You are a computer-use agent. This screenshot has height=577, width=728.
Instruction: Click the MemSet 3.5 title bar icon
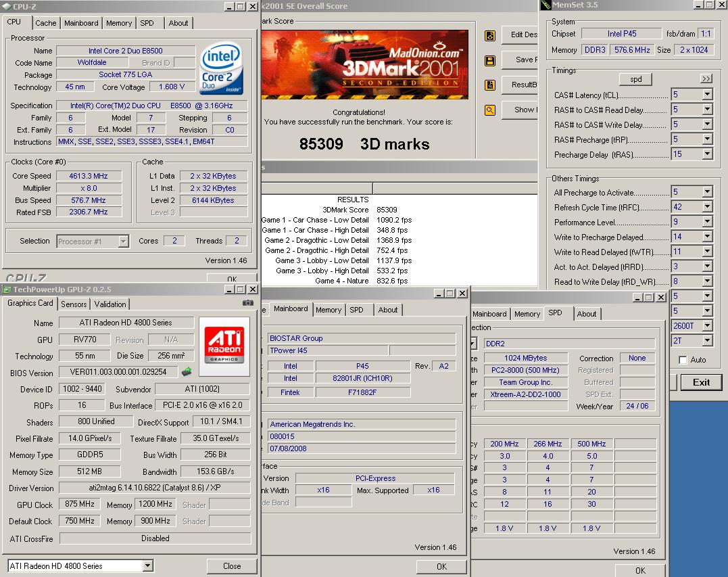pyautogui.click(x=545, y=5)
